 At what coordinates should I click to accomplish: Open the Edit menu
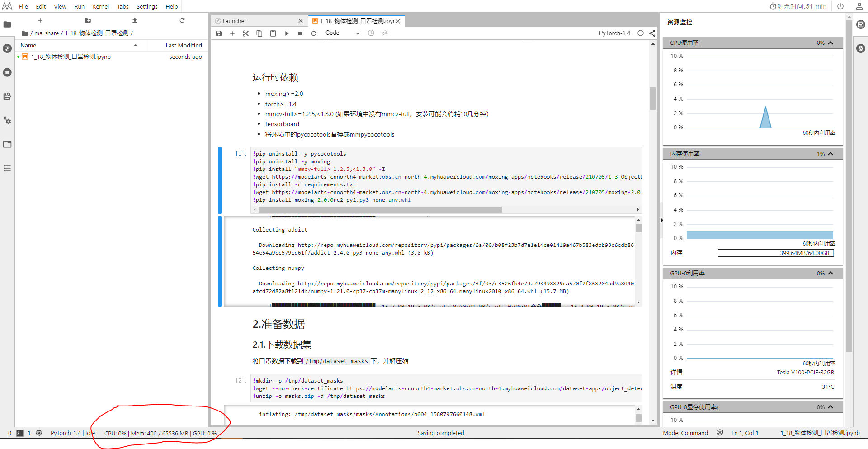[x=41, y=7]
